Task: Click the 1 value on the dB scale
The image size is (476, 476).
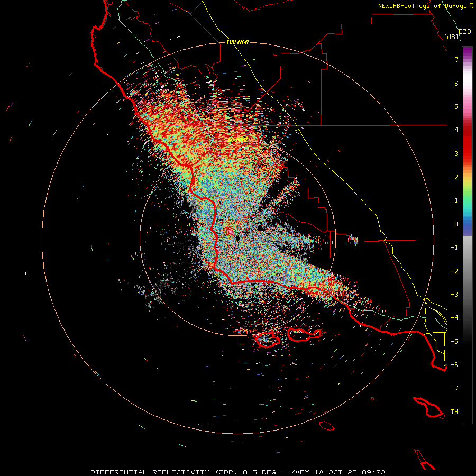Action: click(456, 200)
